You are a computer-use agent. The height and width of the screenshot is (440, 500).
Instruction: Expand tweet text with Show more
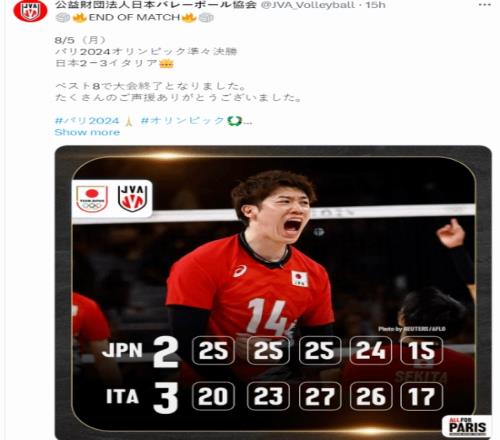(87, 132)
